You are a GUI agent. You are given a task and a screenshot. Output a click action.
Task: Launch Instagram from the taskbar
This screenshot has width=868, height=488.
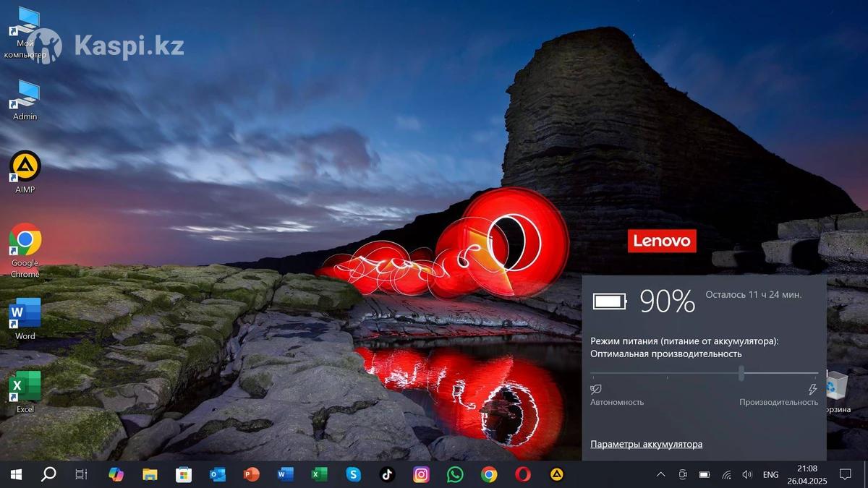pyautogui.click(x=421, y=474)
